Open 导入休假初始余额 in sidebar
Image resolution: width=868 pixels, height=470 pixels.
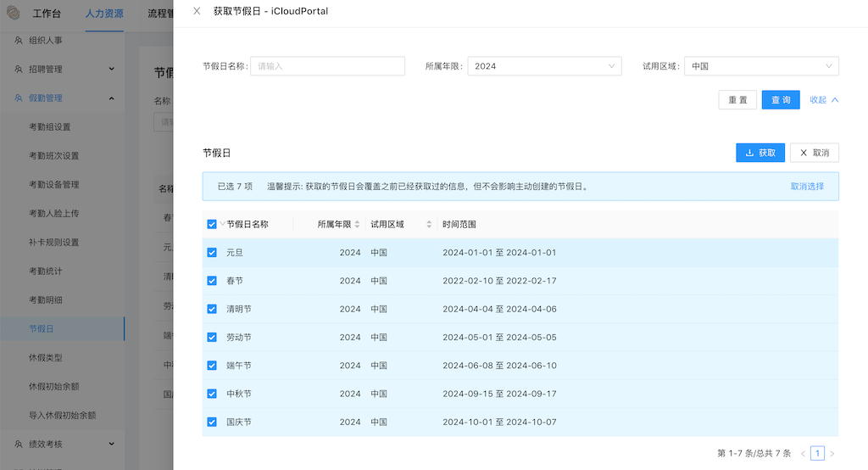pyautogui.click(x=63, y=415)
